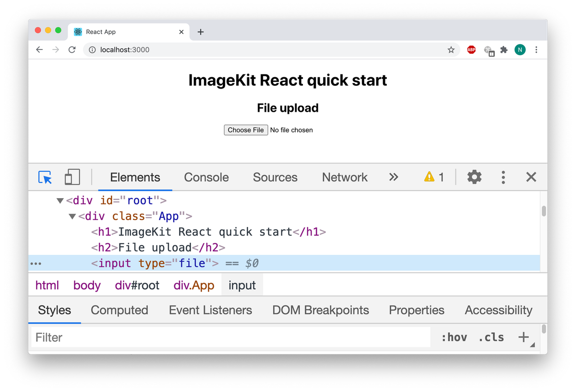
Task: Click the styles Filter input field
Action: pos(230,337)
